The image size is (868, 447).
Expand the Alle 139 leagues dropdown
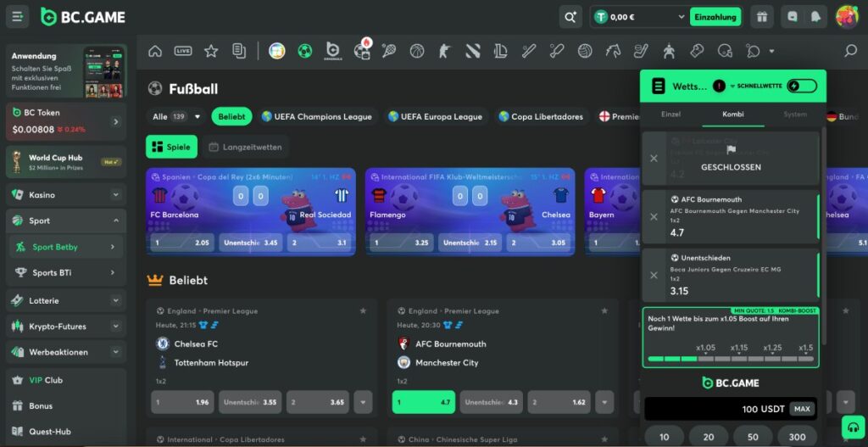(177, 117)
